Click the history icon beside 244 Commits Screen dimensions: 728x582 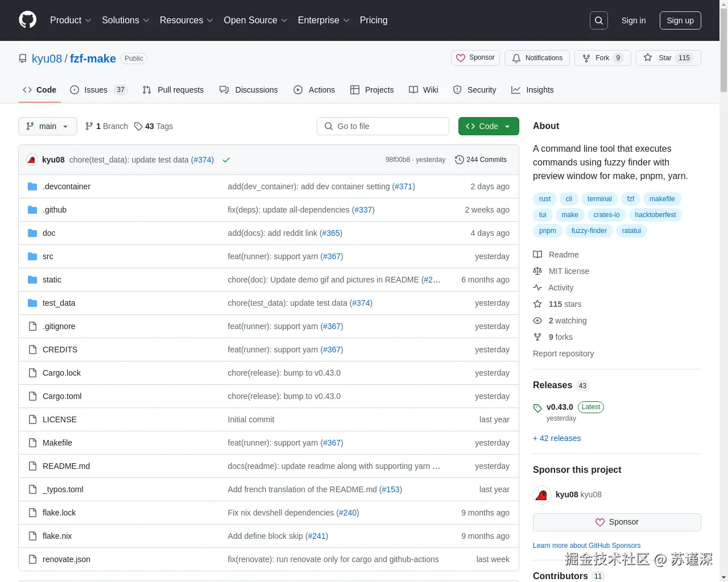tap(459, 160)
